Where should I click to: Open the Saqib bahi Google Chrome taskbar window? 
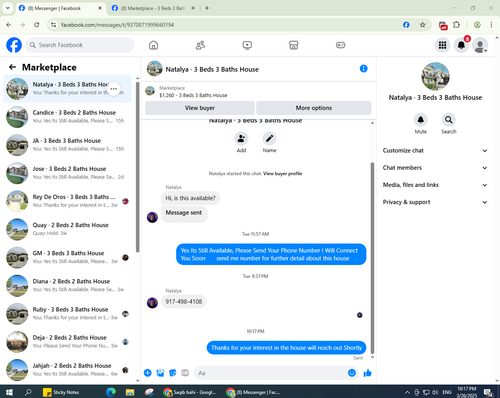(190, 392)
